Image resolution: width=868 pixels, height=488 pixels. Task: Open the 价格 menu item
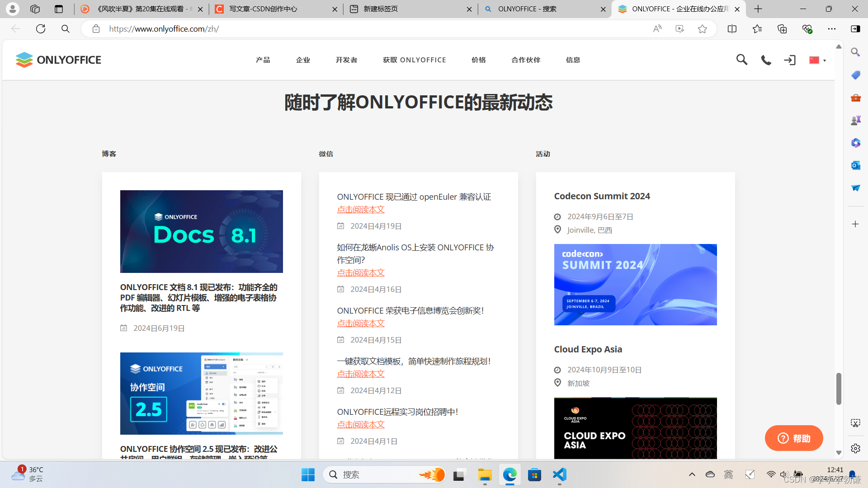point(478,60)
